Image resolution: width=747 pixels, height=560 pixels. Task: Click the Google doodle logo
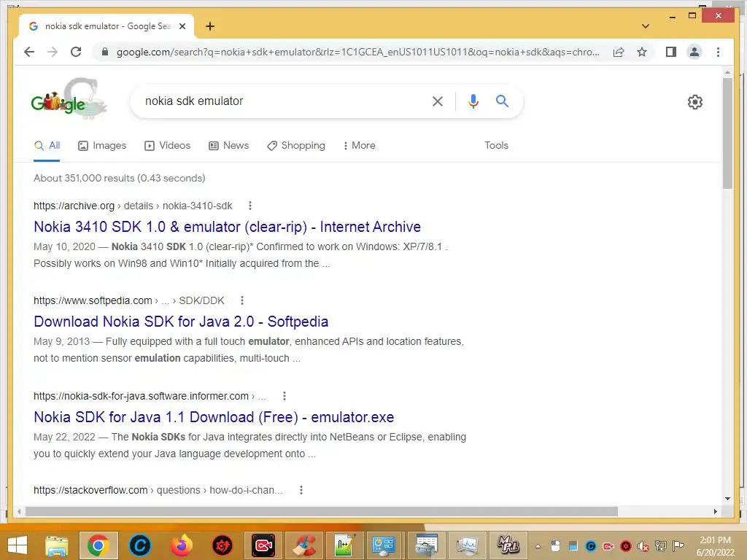coord(68,98)
